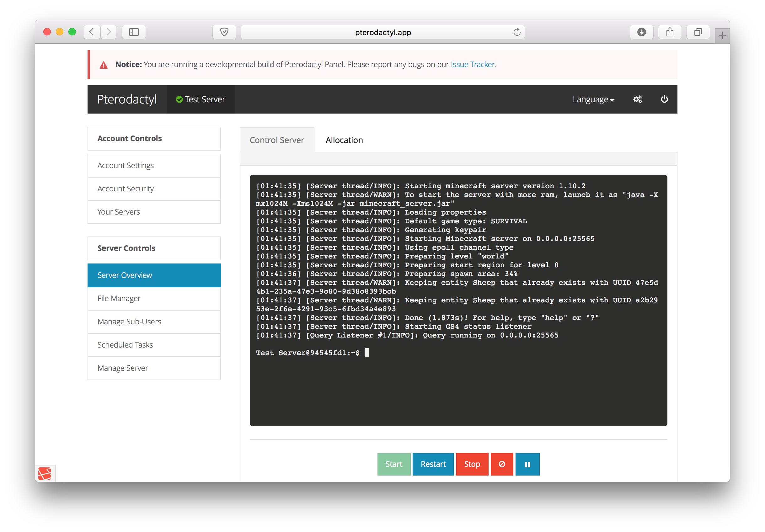Open the admin gears icon in navbar

tap(637, 99)
